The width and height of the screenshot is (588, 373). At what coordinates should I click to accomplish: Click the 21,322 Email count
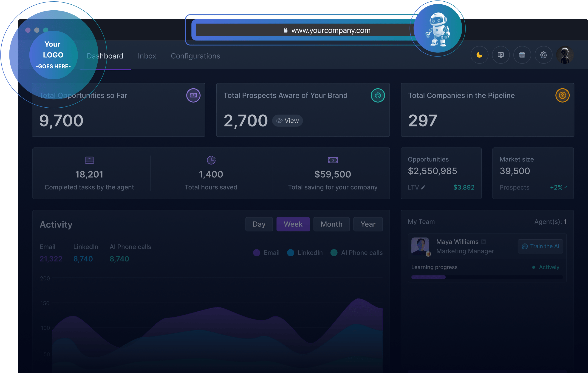click(51, 259)
